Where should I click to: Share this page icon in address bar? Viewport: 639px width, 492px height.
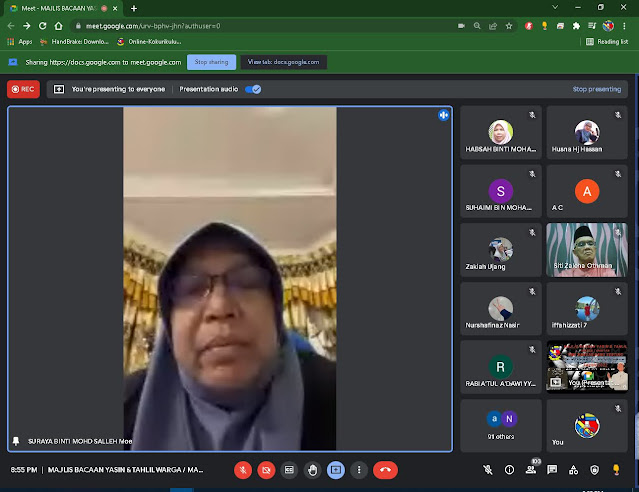coord(493,26)
